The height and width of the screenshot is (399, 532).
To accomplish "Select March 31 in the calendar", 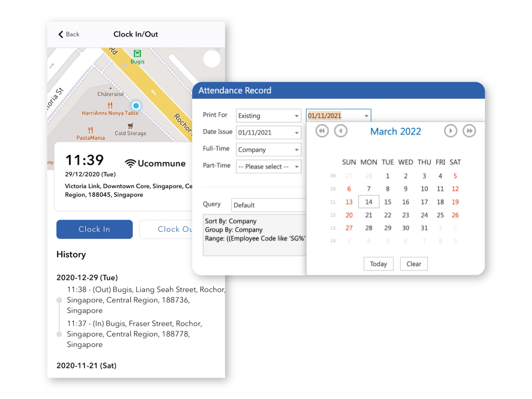I will point(424,228).
